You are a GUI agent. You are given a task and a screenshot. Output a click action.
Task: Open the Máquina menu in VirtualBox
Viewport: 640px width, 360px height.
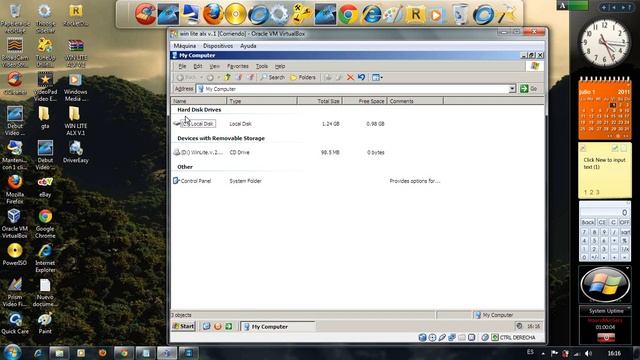(184, 46)
